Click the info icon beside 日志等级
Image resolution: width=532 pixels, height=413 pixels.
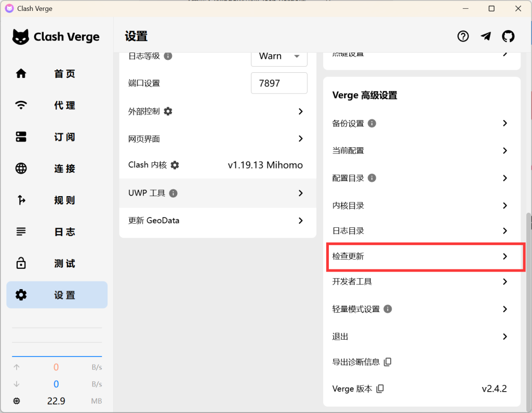pyautogui.click(x=168, y=56)
